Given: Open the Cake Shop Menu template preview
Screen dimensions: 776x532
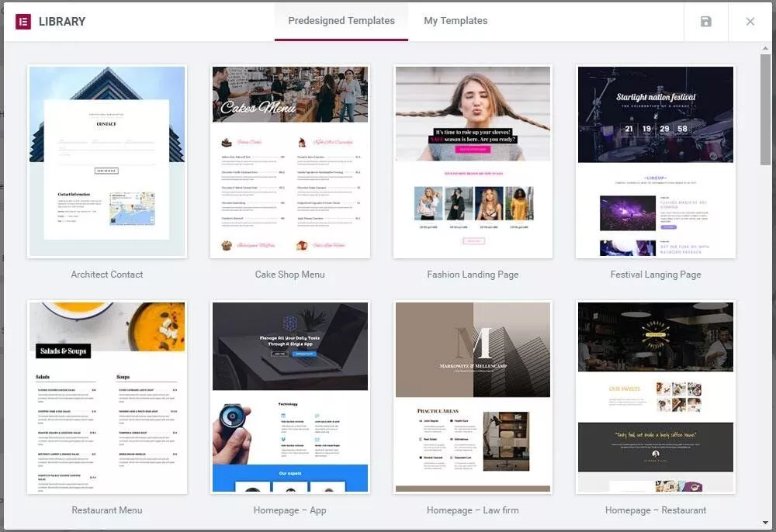Looking at the screenshot, I should point(290,161).
